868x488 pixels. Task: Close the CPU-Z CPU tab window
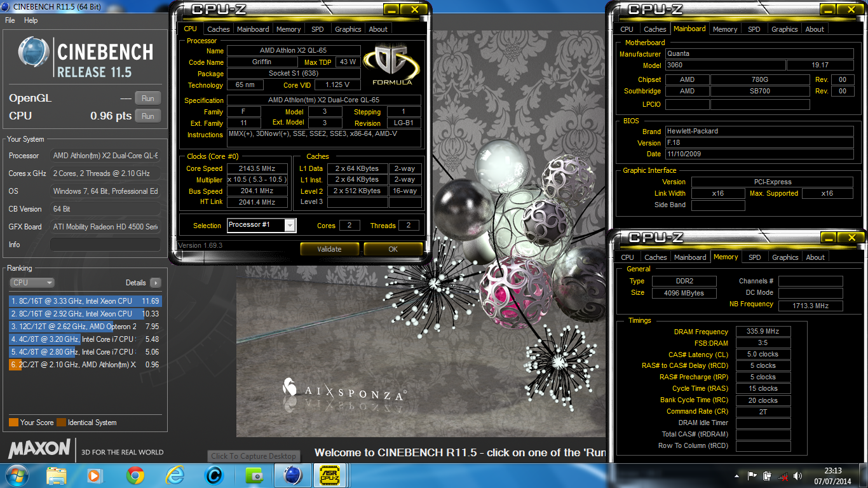click(x=414, y=10)
